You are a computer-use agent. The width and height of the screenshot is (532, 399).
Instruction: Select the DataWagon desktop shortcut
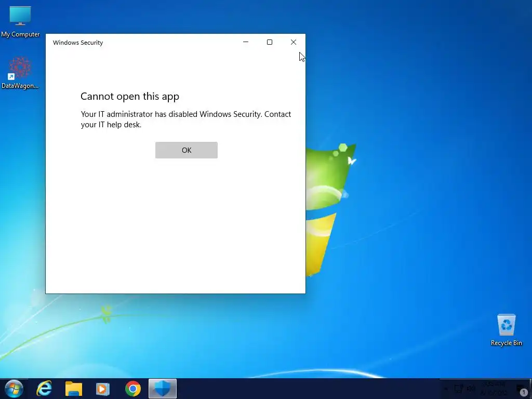20,73
